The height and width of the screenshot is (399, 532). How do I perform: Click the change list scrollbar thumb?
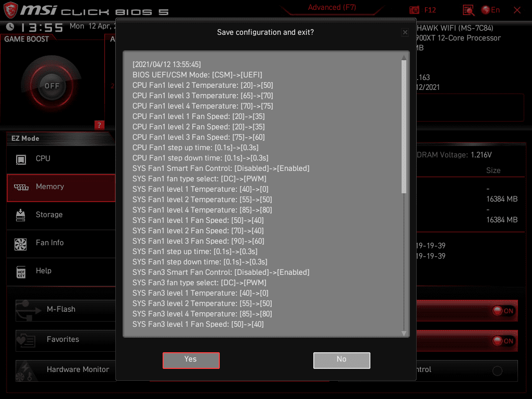tap(404, 127)
